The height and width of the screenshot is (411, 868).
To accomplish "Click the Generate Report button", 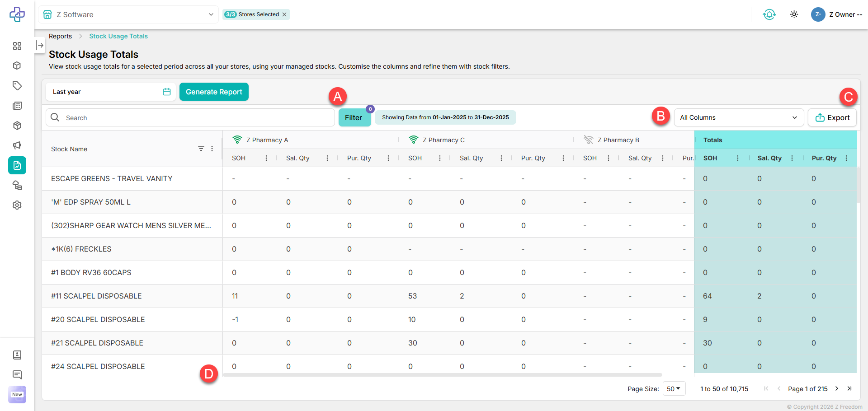I will [x=214, y=92].
